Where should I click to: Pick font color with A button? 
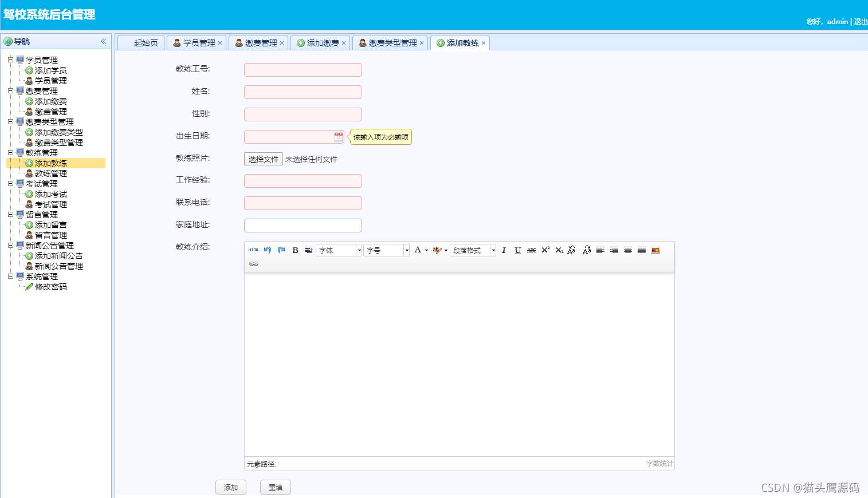[418, 250]
